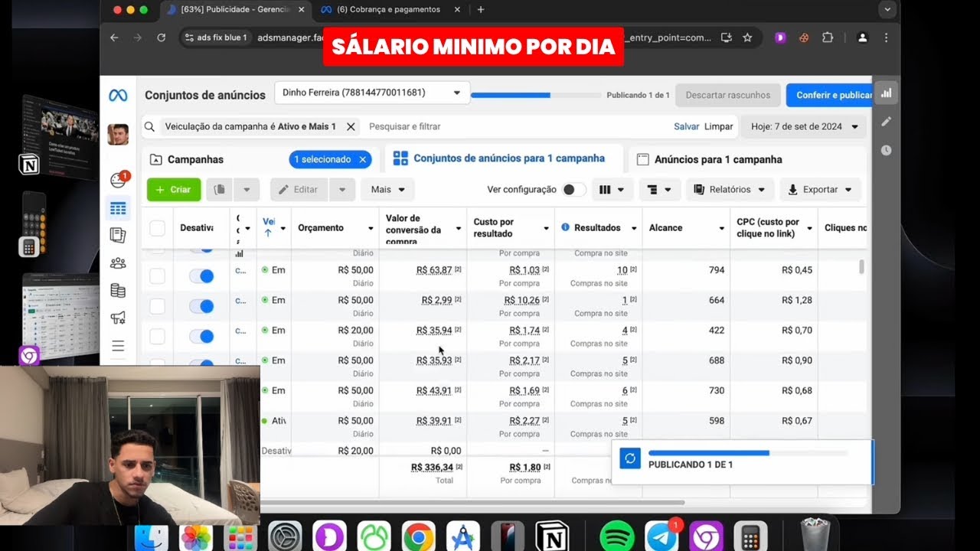Open the campaigns table icon in sidebar

click(x=118, y=208)
